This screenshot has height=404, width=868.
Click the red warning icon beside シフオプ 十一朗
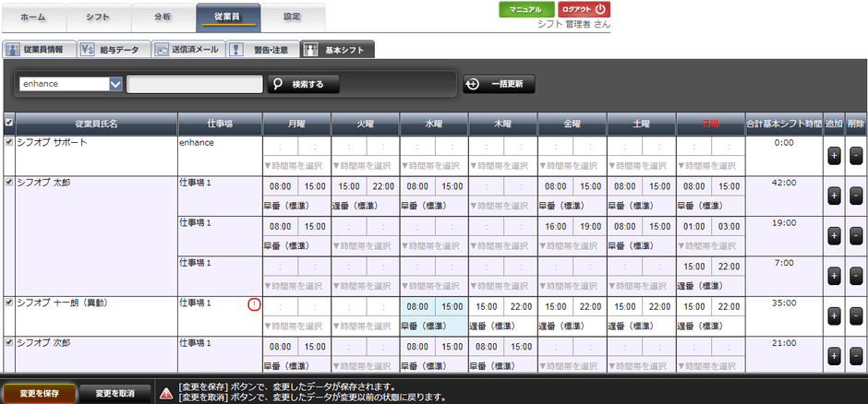click(x=254, y=304)
